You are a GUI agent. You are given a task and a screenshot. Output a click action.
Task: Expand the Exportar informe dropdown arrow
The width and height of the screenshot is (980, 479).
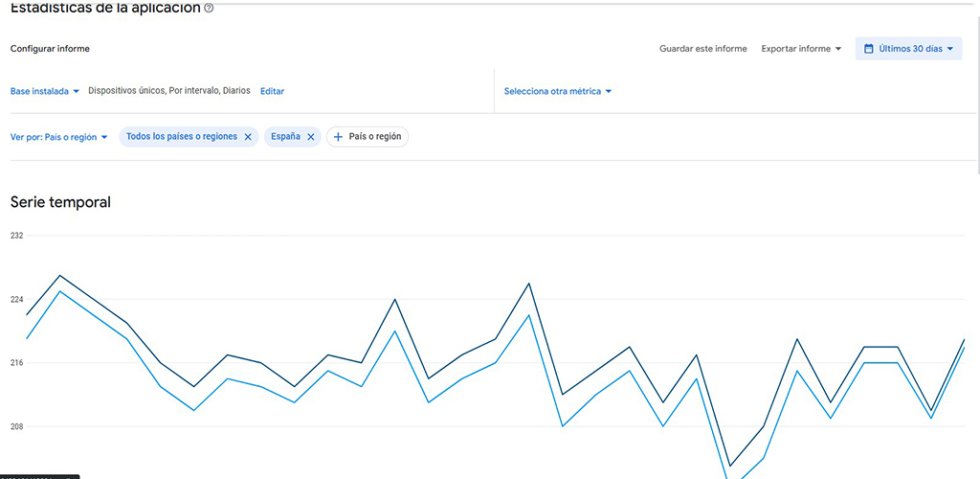(x=838, y=49)
